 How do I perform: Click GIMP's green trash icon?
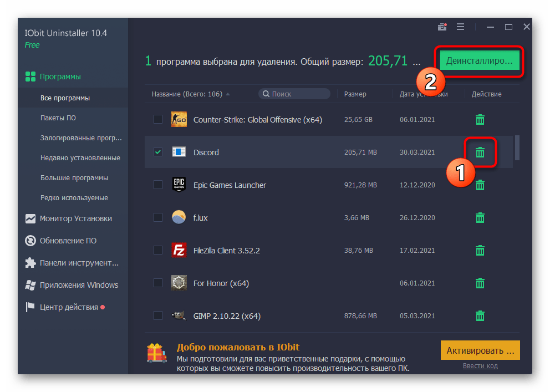coord(480,315)
